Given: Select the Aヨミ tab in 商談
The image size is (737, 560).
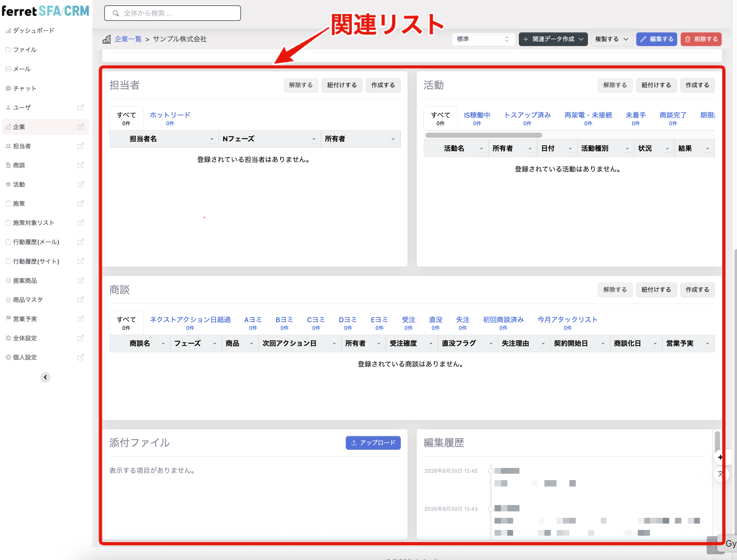Looking at the screenshot, I should (253, 323).
